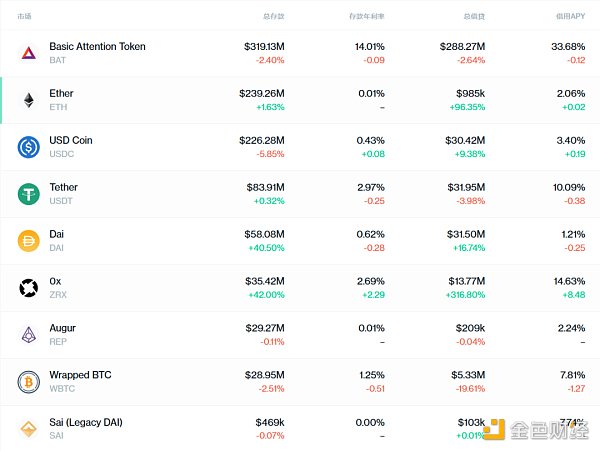Click the 14.01% BAT supply rate
This screenshot has width=600, height=451.
point(370,47)
